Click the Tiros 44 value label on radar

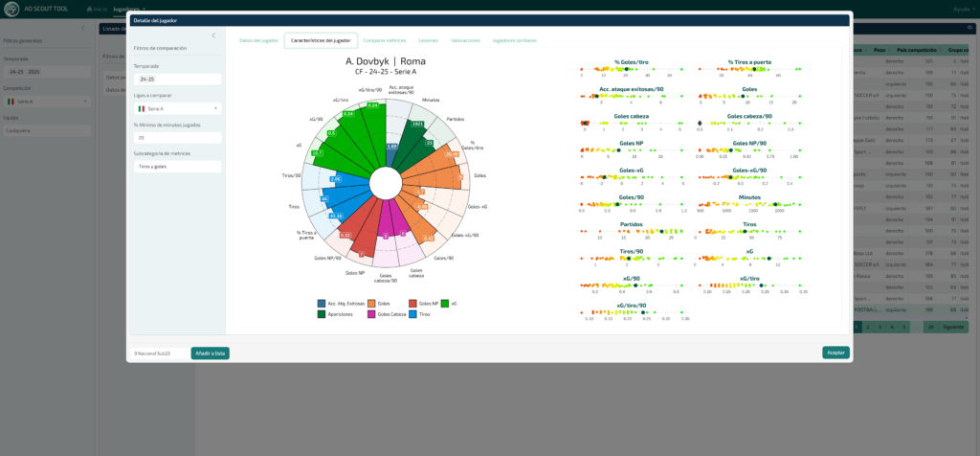point(324,199)
